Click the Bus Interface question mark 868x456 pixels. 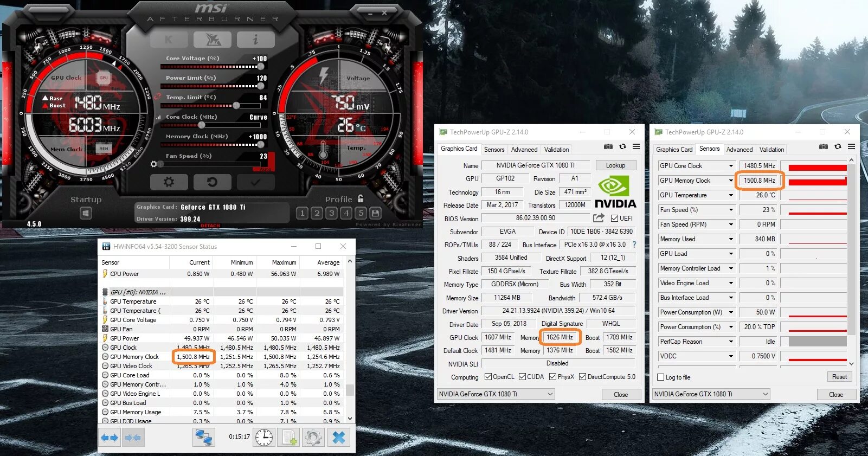point(634,245)
